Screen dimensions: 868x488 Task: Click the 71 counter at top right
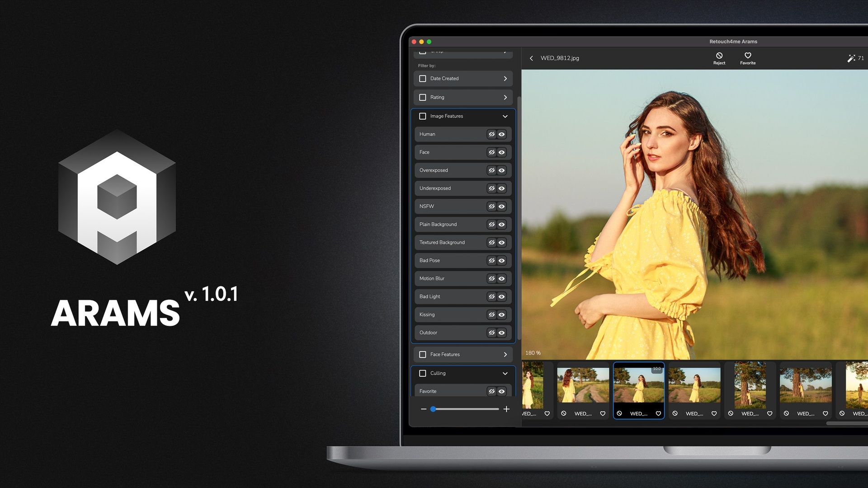point(861,58)
